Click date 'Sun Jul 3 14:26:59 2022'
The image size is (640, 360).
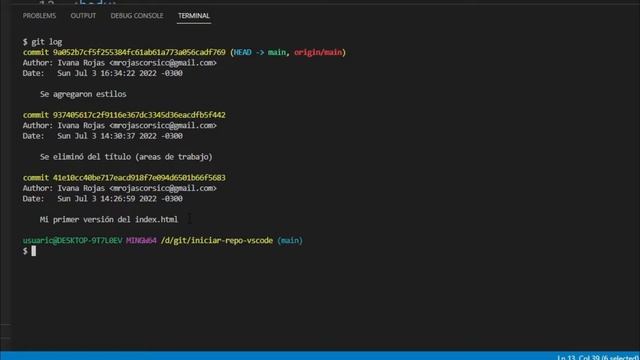click(x=107, y=199)
